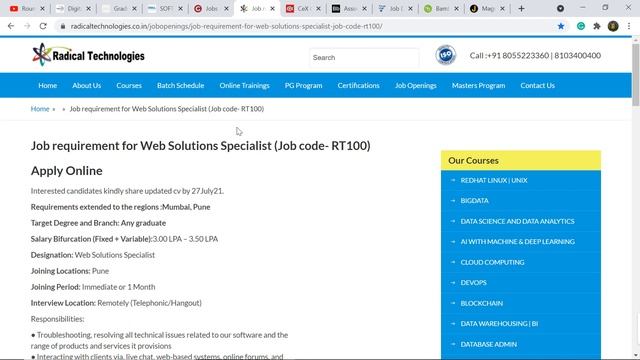
Task: Click 'Target Degree and Branch' line
Action: pos(98,223)
